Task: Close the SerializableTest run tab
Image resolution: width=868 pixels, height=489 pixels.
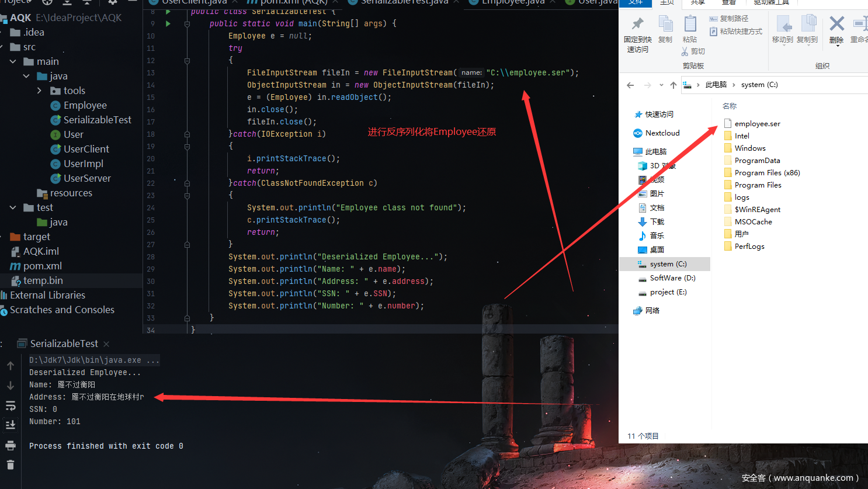Action: pos(106,344)
